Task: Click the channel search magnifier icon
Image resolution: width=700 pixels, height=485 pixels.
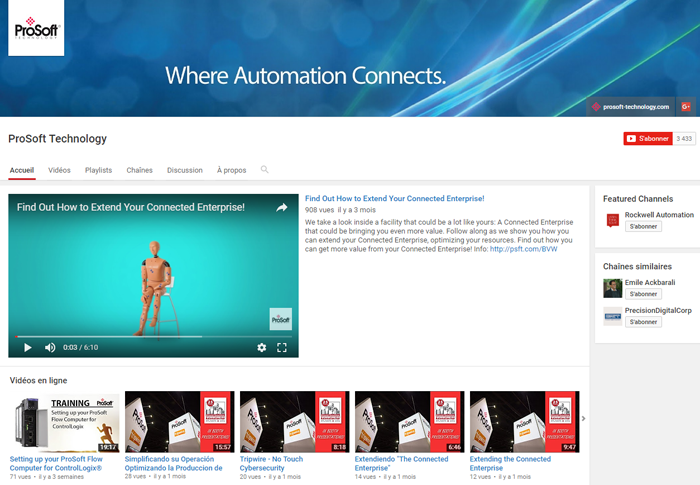Action: pos(265,169)
